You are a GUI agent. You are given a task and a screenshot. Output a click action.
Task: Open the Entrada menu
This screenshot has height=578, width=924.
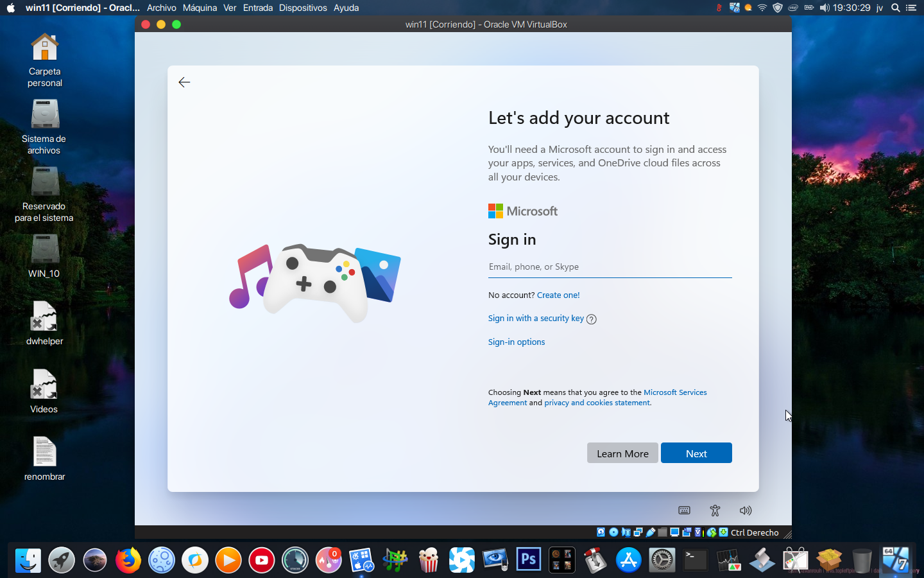tap(258, 8)
